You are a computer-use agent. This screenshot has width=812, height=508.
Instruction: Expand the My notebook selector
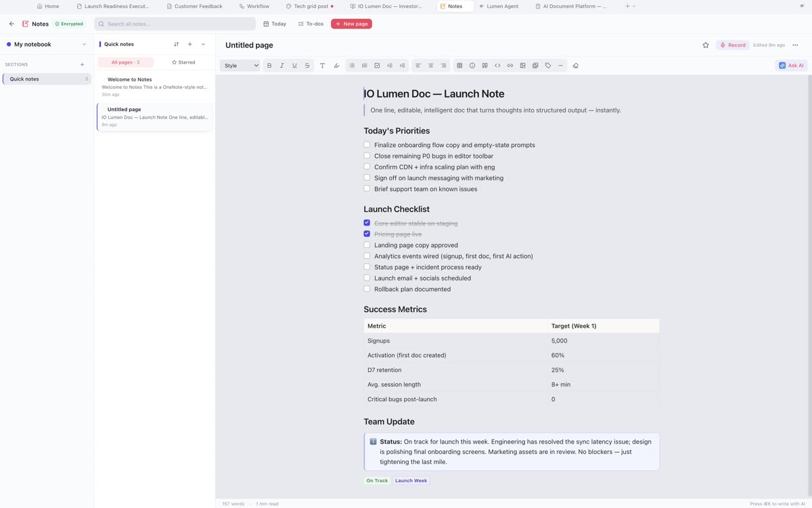point(46,44)
